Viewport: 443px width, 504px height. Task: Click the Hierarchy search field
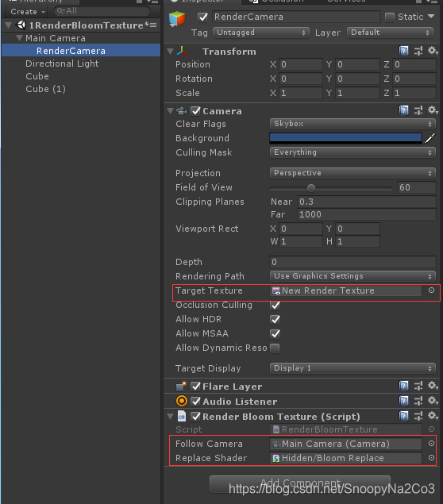[x=102, y=11]
